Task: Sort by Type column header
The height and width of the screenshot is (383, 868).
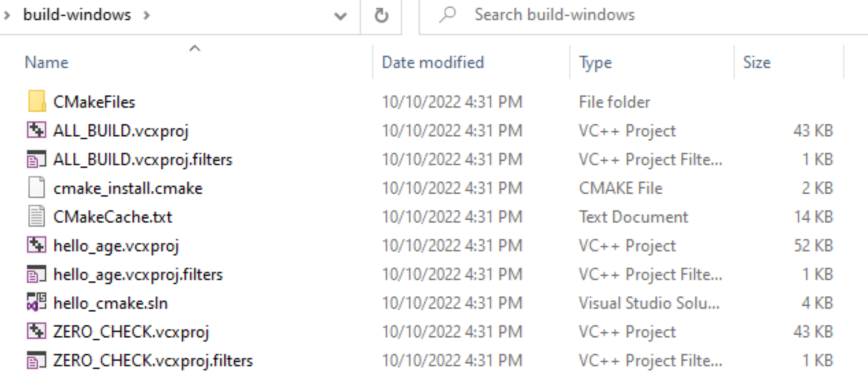Action: pyautogui.click(x=595, y=62)
